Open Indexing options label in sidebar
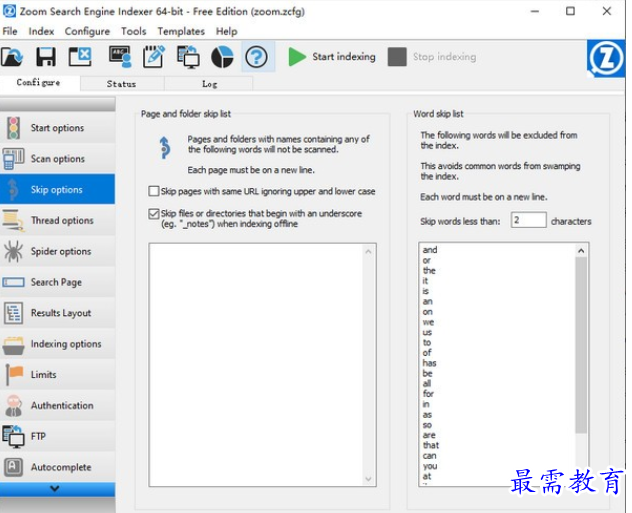This screenshot has height=513, width=632. (x=66, y=344)
